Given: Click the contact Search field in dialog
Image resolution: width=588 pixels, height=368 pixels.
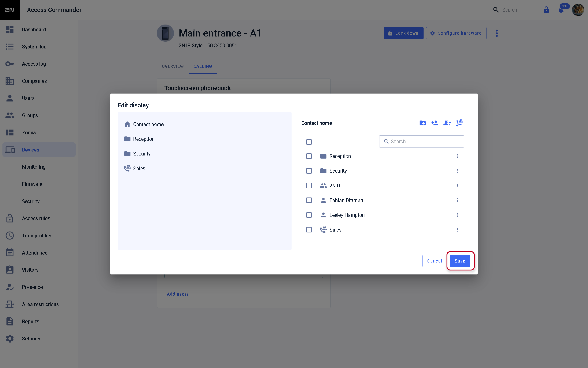Looking at the screenshot, I should (x=422, y=141).
